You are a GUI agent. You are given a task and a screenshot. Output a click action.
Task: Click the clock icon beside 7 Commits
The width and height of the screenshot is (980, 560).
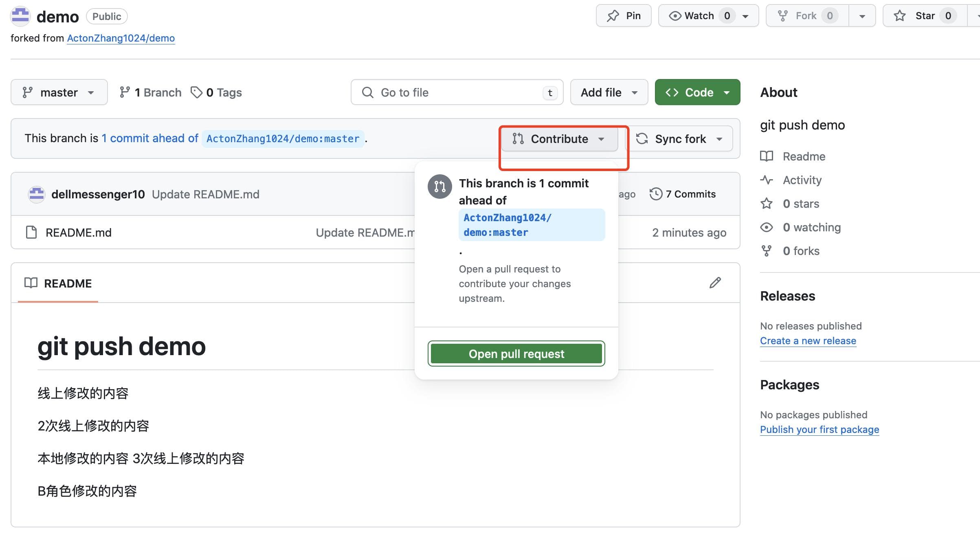pos(656,194)
